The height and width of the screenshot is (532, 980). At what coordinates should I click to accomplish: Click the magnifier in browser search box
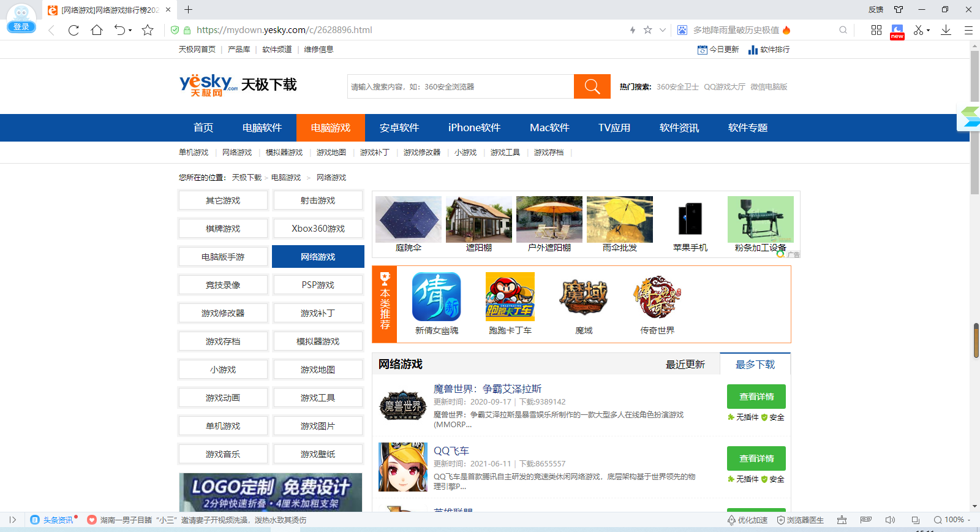pyautogui.click(x=843, y=30)
